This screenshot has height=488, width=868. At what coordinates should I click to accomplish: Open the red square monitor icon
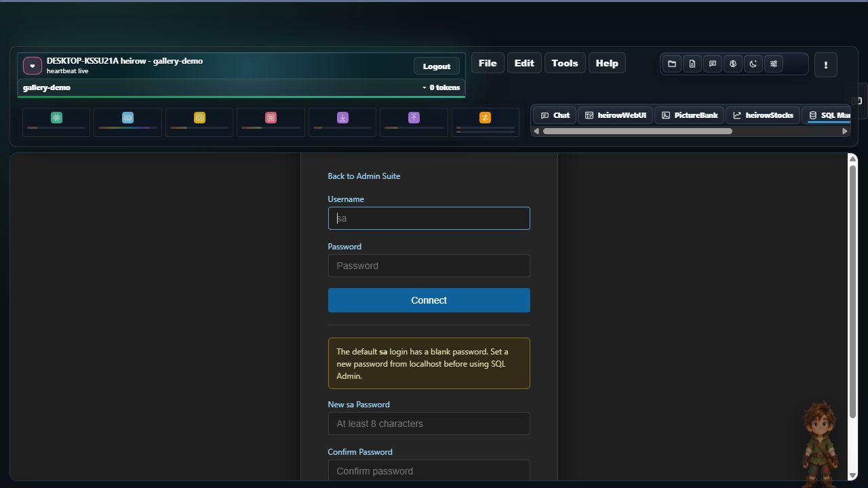[271, 118]
